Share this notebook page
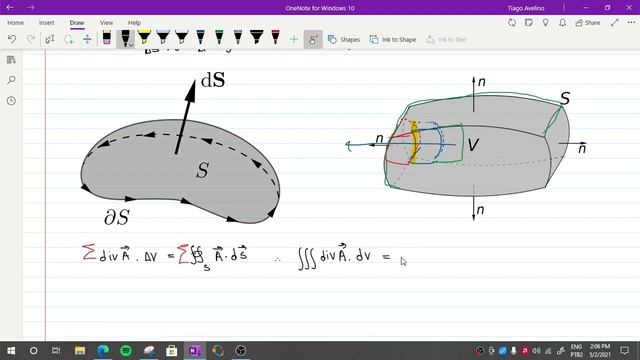The image size is (640, 360). point(588,23)
